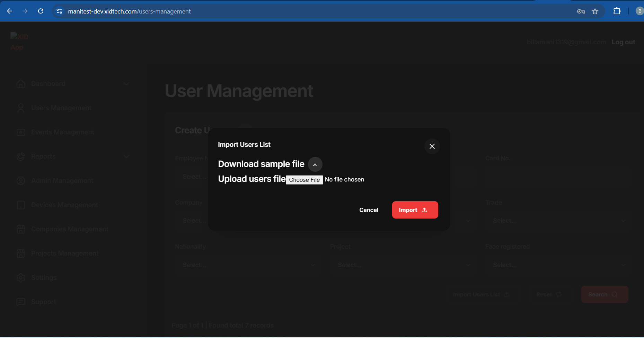Click the Log out link

point(623,42)
